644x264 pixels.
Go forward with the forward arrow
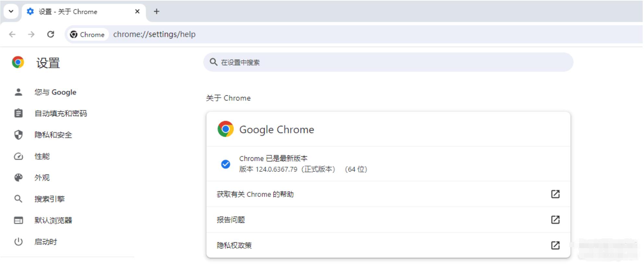(x=31, y=34)
